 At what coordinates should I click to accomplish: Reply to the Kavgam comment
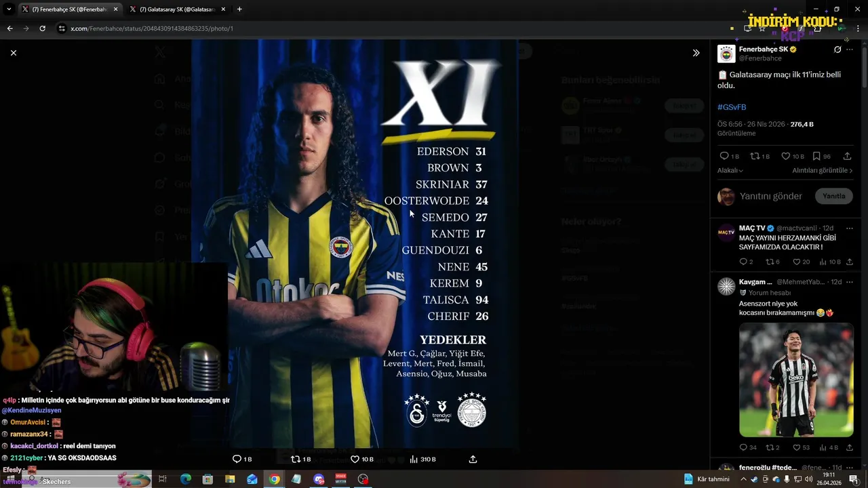[x=743, y=447]
